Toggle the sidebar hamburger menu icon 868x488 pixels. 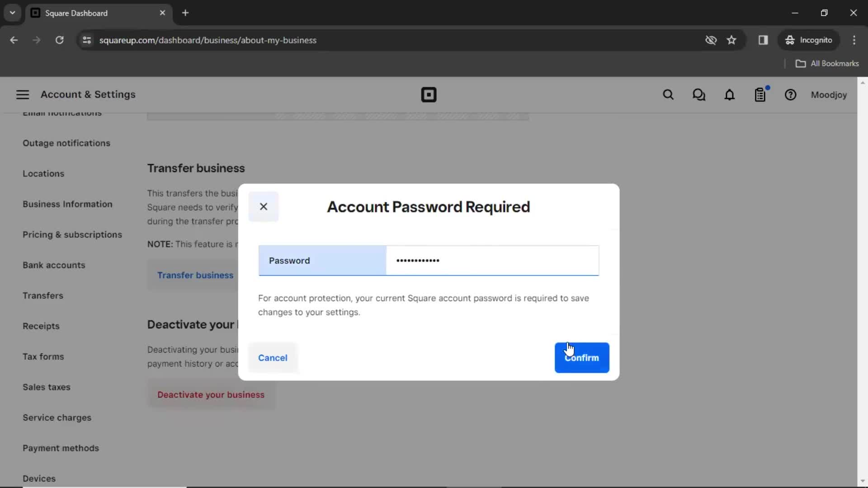pyautogui.click(x=23, y=94)
